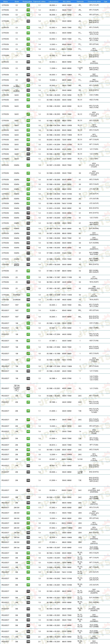The image size is (110, 644).
Task: Click the 81kW / 110KM power cell
Action: 67,295
